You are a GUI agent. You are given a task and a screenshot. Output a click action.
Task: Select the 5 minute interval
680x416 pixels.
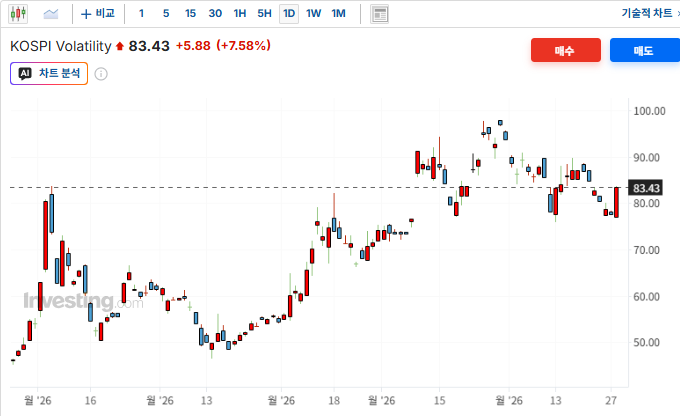[166, 14]
